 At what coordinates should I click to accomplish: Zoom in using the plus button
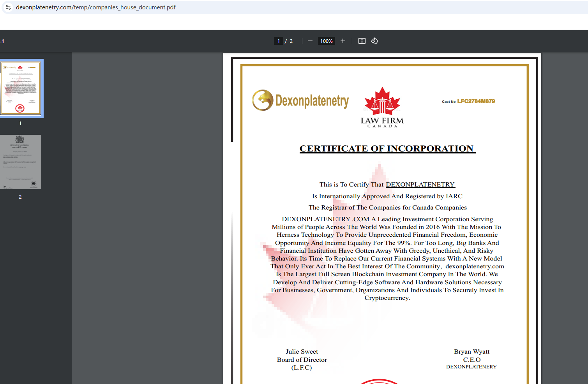pos(343,41)
